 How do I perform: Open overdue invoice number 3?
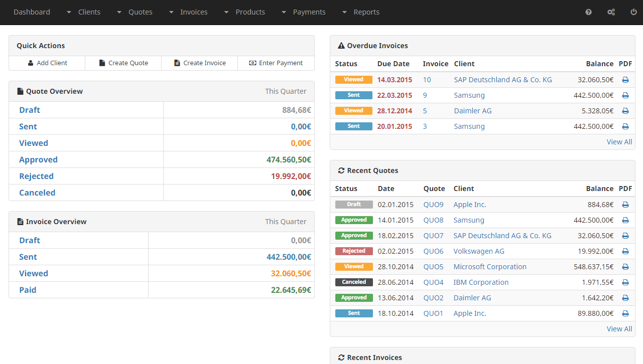425,126
